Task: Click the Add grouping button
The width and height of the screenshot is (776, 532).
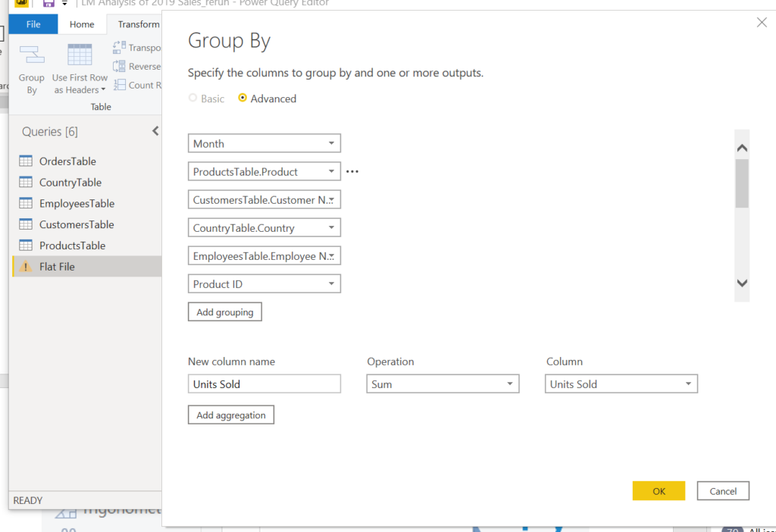Action: coord(225,312)
